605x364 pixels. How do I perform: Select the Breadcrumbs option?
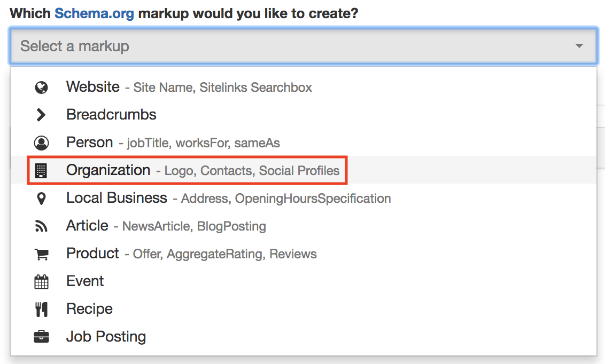click(x=111, y=115)
